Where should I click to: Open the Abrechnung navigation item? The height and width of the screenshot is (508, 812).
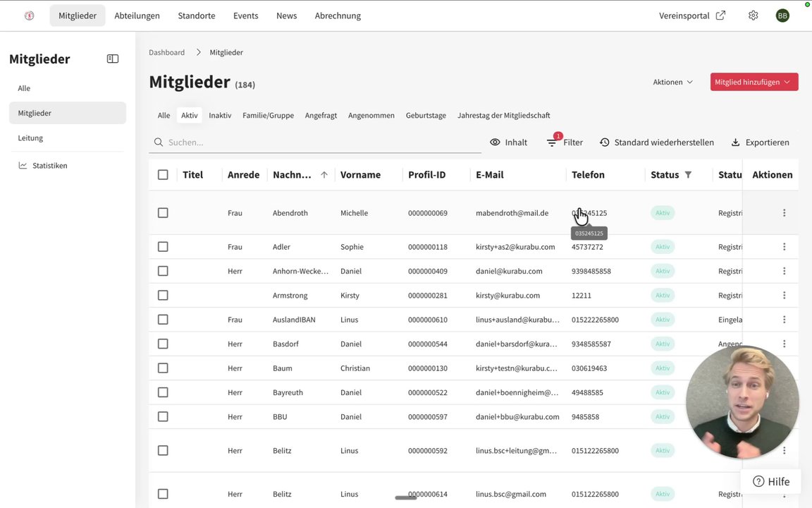338,16
